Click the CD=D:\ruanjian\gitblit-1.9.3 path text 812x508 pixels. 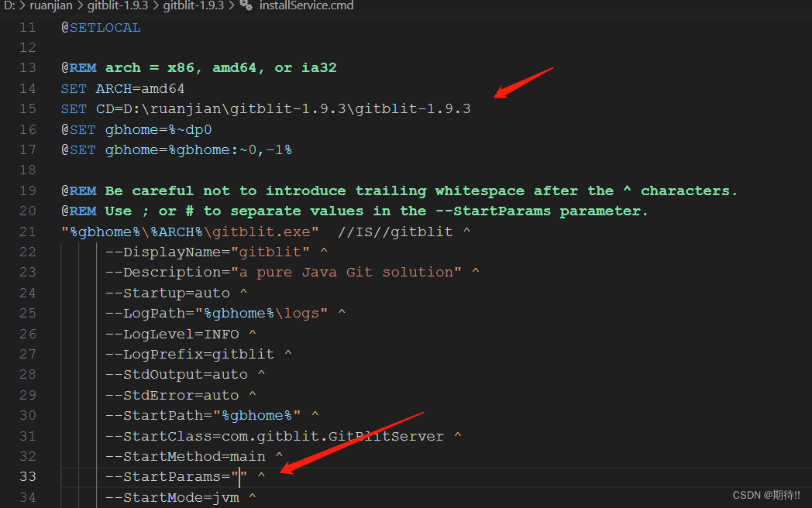tap(284, 108)
